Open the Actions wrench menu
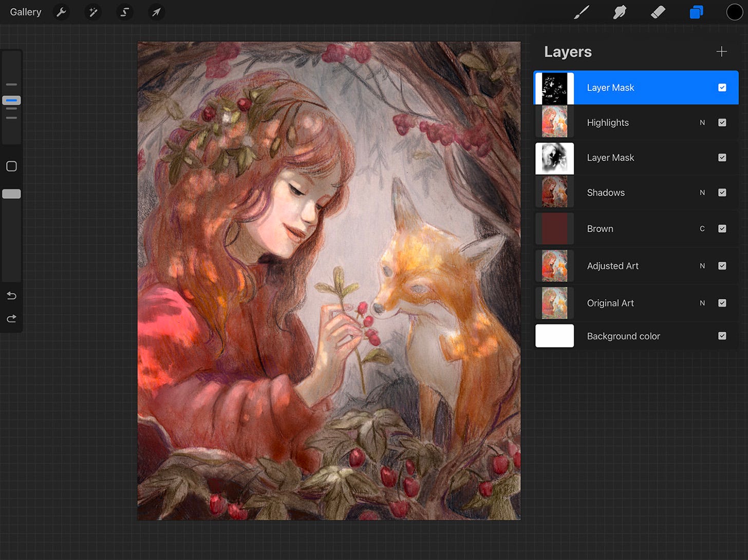This screenshot has width=748, height=560. coord(61,12)
